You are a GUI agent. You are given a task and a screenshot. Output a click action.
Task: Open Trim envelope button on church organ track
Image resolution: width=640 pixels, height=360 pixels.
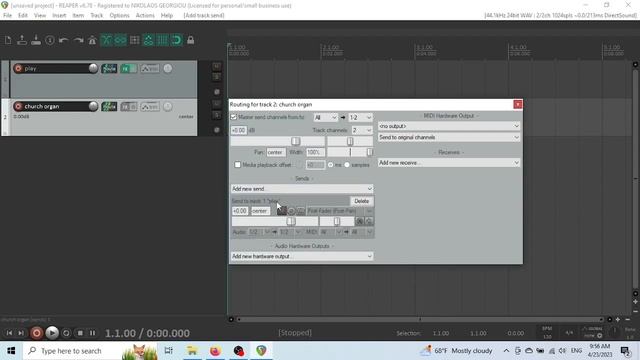150,107
